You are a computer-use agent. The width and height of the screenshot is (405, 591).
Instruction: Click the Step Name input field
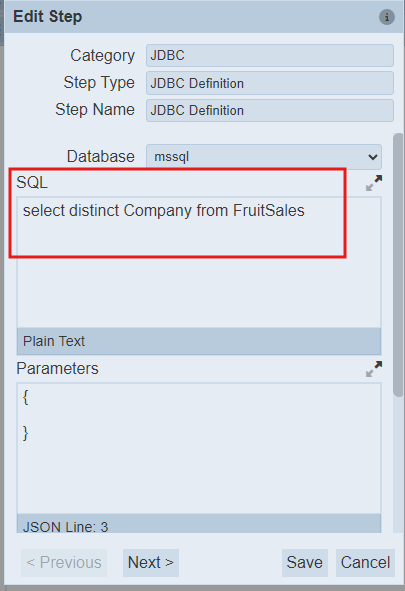coord(270,110)
